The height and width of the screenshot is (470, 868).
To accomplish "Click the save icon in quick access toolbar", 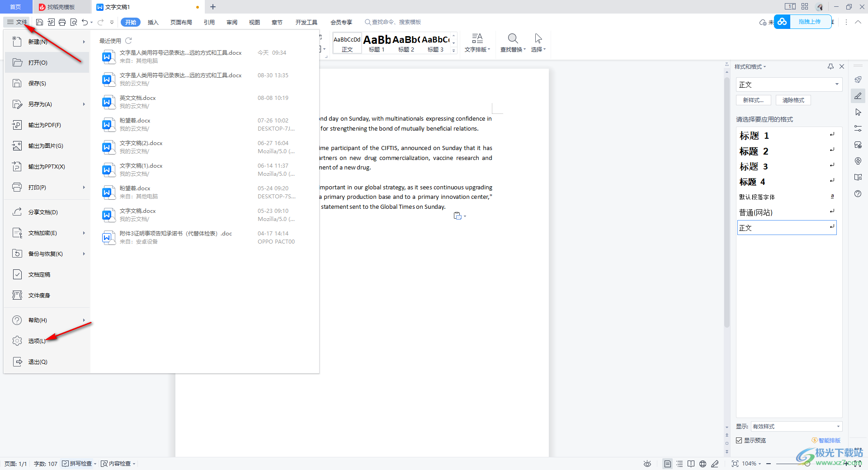I will click(39, 22).
